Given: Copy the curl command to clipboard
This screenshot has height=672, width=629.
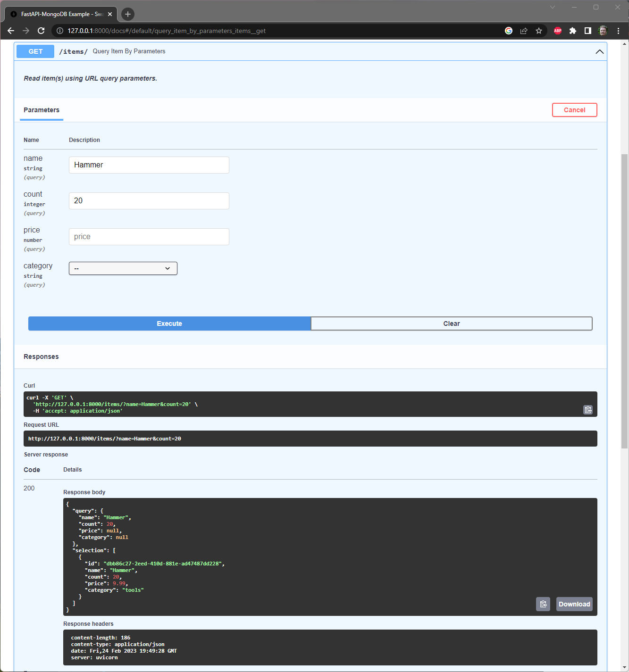Looking at the screenshot, I should tap(588, 410).
